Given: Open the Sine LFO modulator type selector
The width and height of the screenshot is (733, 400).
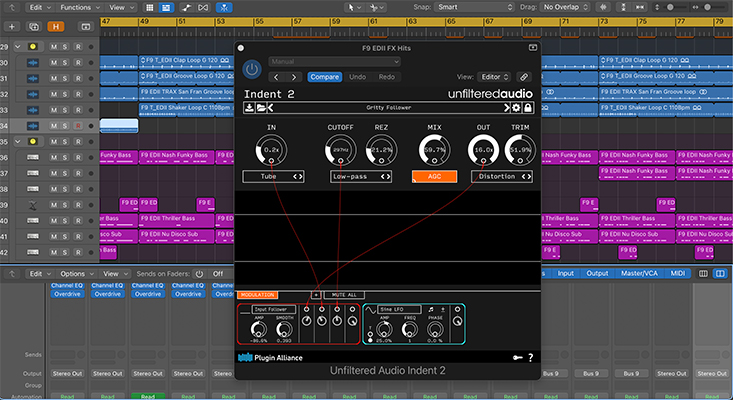Looking at the screenshot, I should (x=400, y=309).
